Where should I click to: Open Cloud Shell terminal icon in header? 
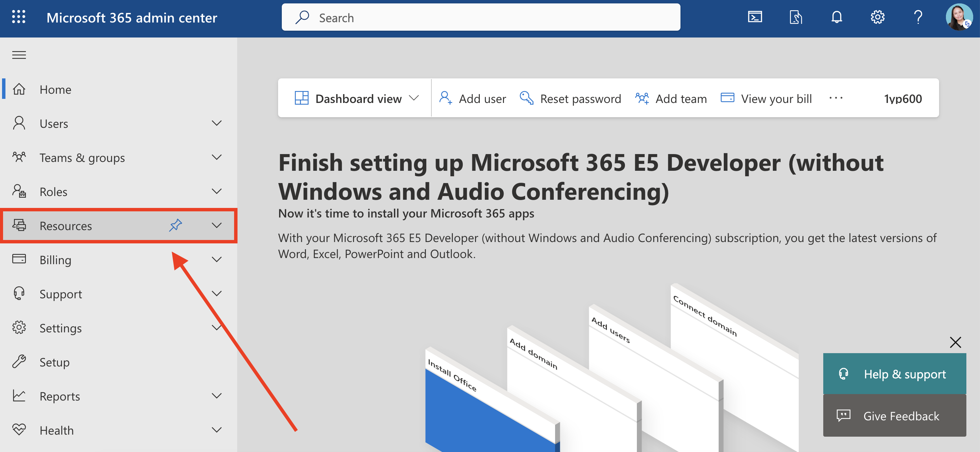click(755, 17)
